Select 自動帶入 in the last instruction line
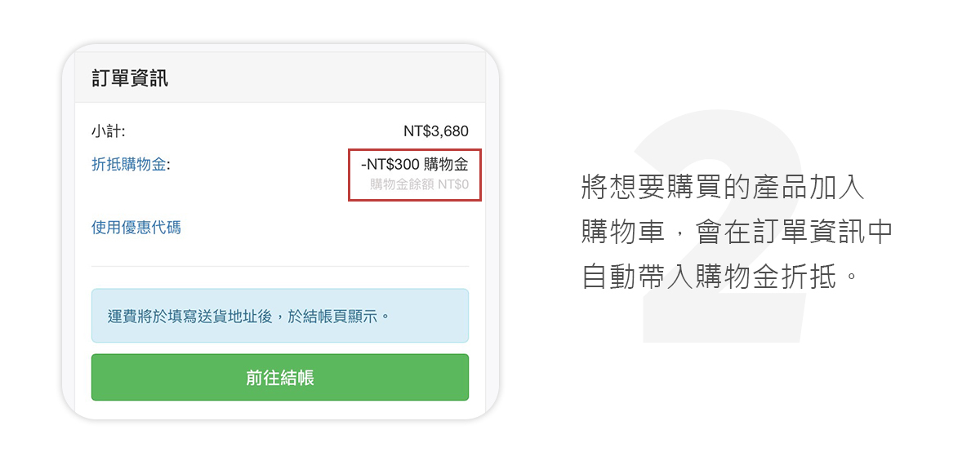Screen dimensions: 980x452 click(x=638, y=277)
